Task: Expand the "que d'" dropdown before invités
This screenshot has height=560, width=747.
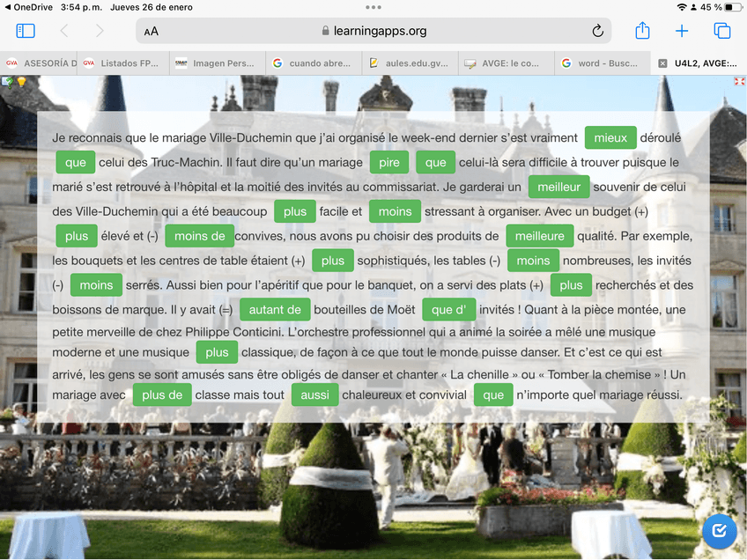Action: click(x=448, y=310)
